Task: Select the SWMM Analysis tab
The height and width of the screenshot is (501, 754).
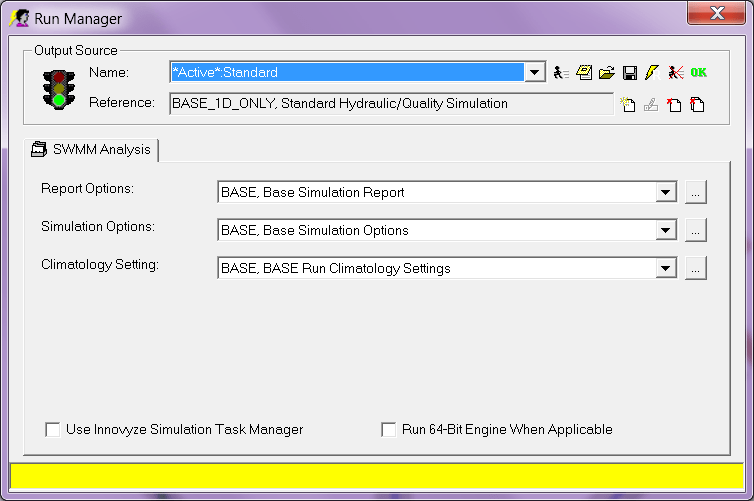Action: point(91,150)
